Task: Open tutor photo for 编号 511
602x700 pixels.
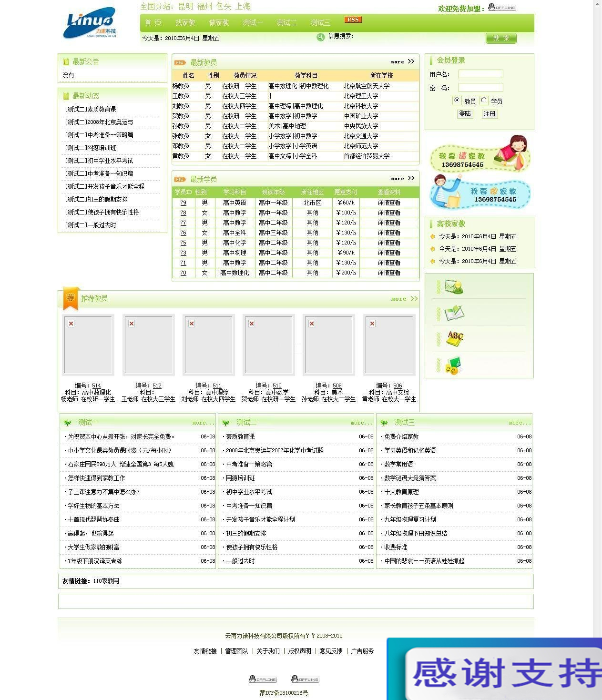Action: tap(209, 345)
